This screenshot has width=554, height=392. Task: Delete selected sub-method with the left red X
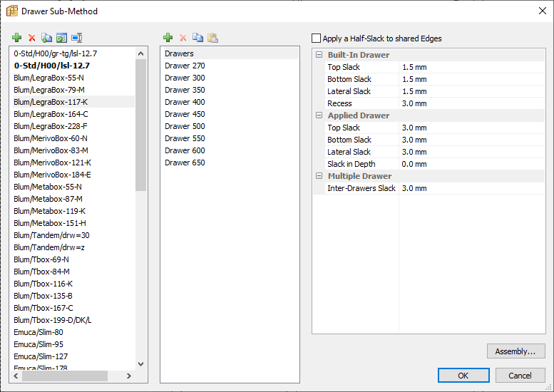32,38
